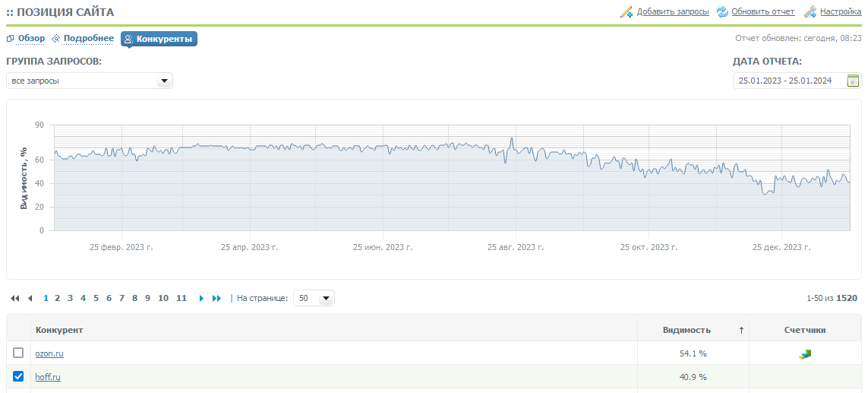Go to the previous results page
This screenshot has width=868, height=393.
pyautogui.click(x=30, y=299)
